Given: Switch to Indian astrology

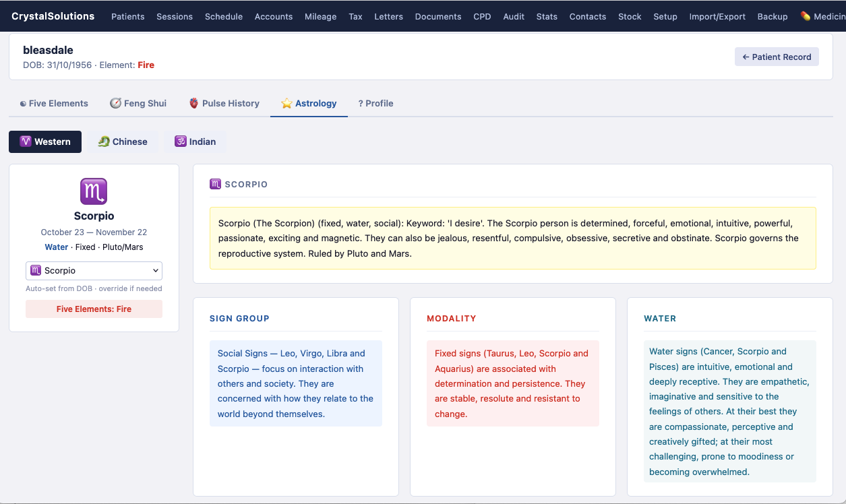Looking at the screenshot, I should click(195, 141).
